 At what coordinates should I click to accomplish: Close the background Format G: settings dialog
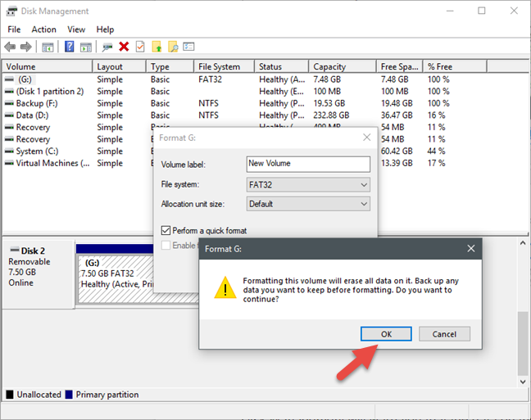pyautogui.click(x=367, y=137)
